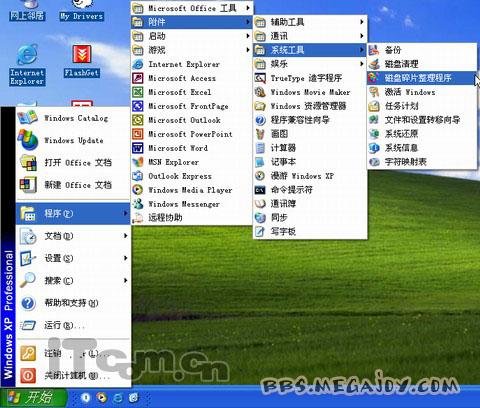The image size is (480, 408).
Task: Click the 开始 Start button
Action: click(34, 398)
